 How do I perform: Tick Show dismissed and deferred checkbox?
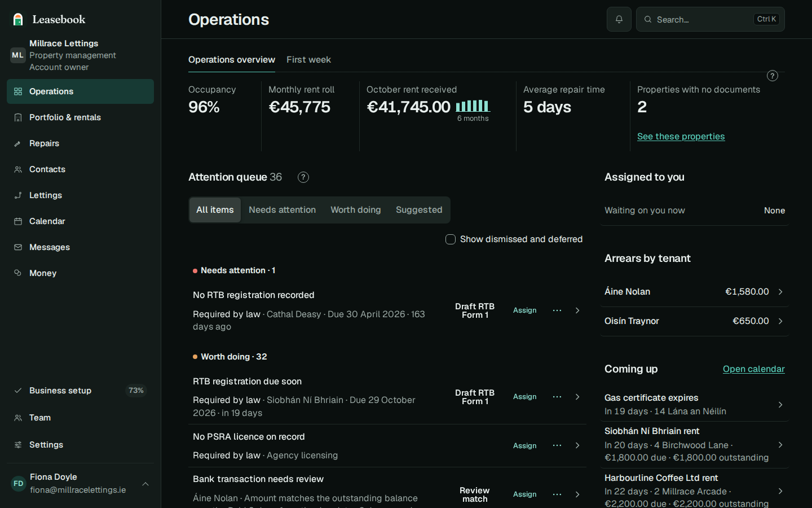451,239
